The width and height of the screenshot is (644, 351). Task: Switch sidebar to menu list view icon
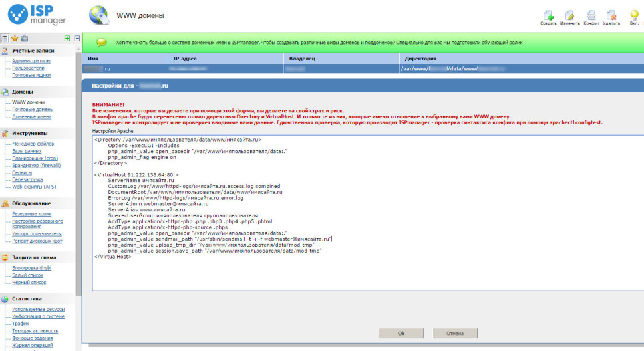coord(5,38)
